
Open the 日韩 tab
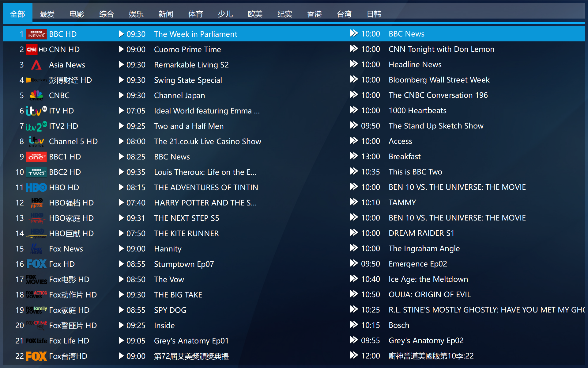(374, 14)
